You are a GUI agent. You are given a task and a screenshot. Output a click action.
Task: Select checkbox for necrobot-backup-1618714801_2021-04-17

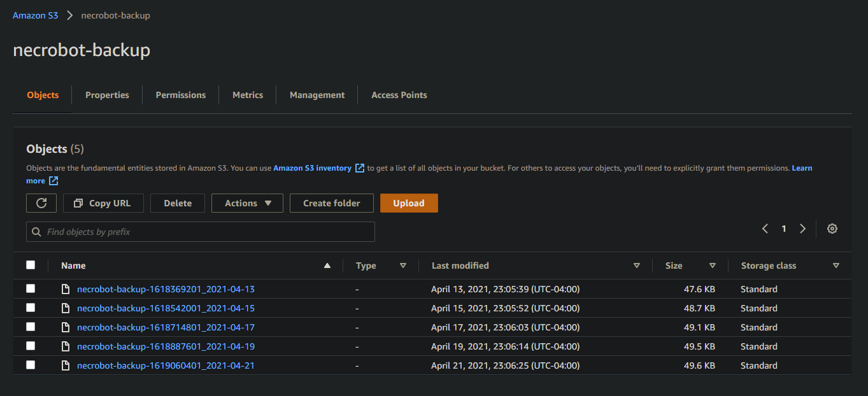[x=31, y=327]
